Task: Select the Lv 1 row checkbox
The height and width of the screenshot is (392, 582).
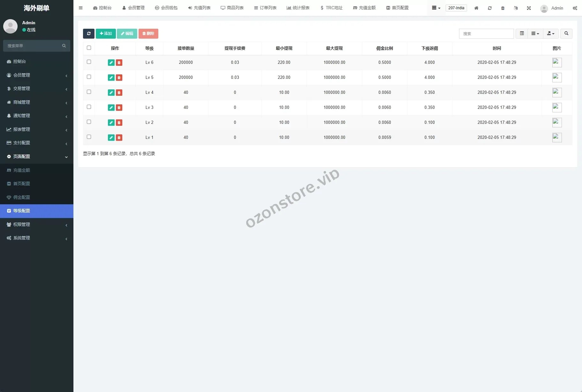Action: pyautogui.click(x=89, y=137)
